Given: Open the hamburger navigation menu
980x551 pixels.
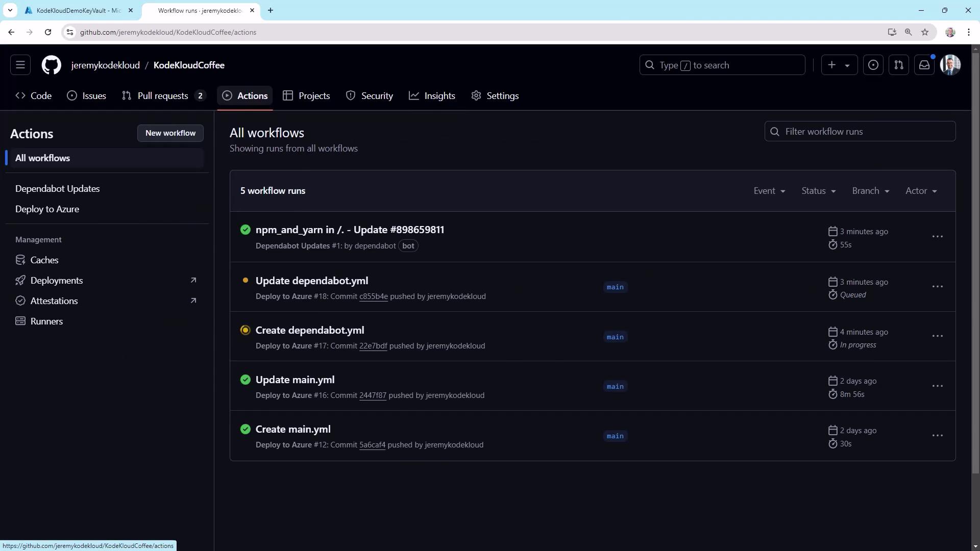Looking at the screenshot, I should [20, 65].
